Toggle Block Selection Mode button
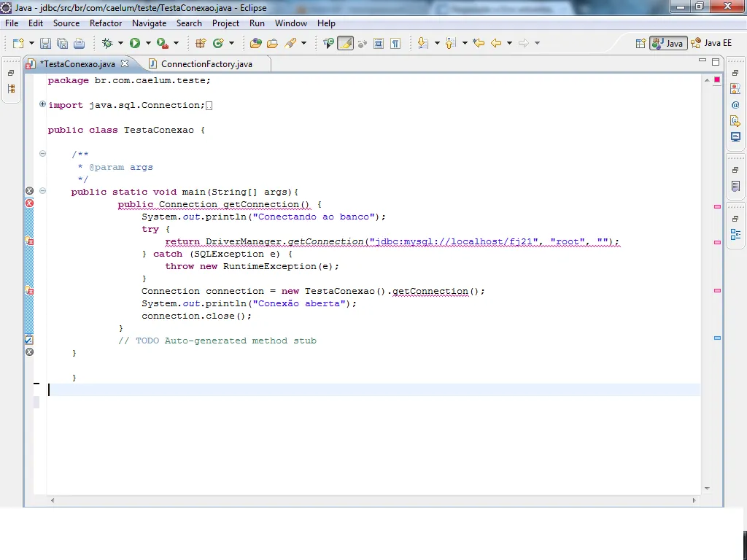747x560 pixels. click(x=379, y=44)
